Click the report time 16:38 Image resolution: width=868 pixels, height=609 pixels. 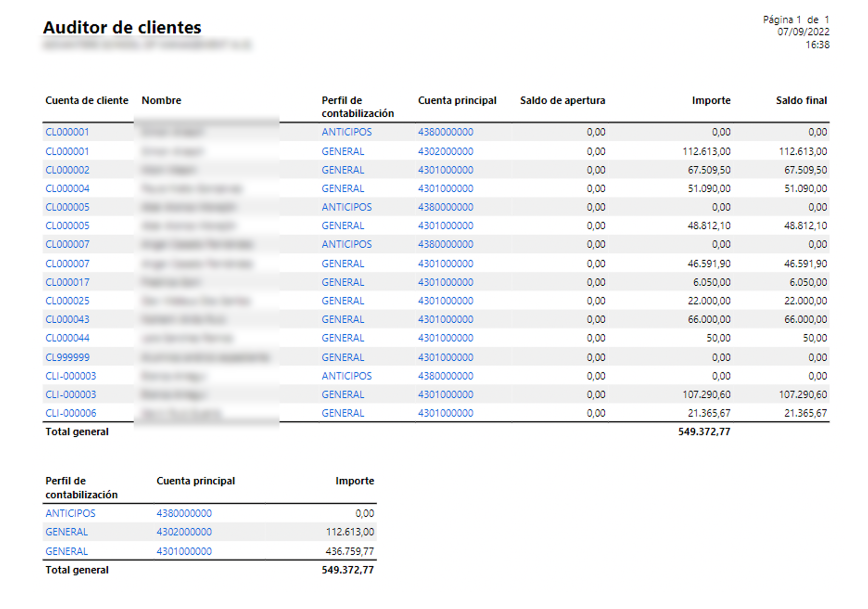click(x=817, y=45)
